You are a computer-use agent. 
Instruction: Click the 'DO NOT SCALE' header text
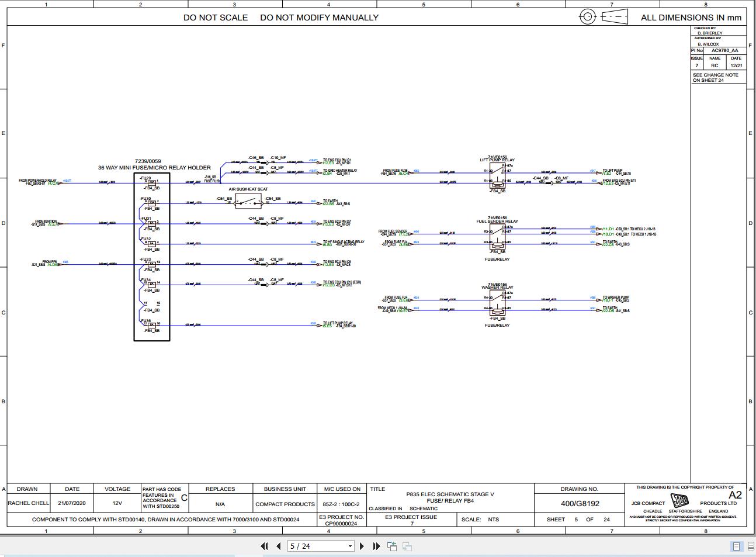click(x=216, y=18)
